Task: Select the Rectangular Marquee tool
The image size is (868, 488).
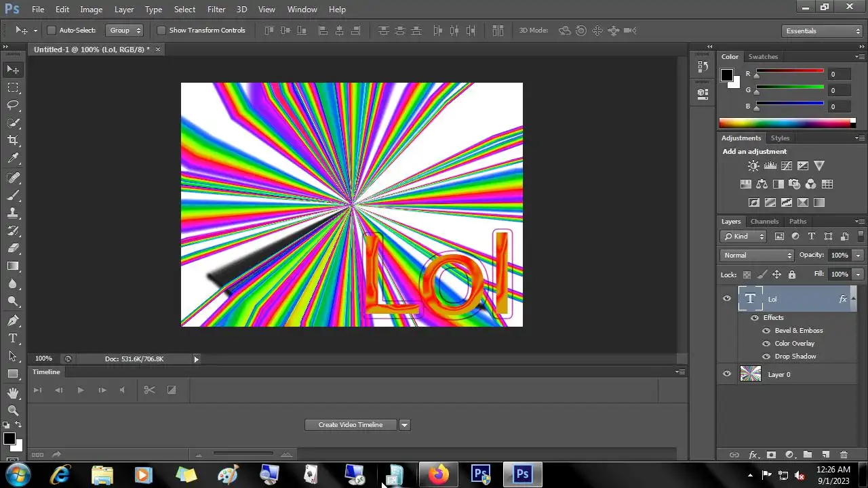Action: [13, 87]
